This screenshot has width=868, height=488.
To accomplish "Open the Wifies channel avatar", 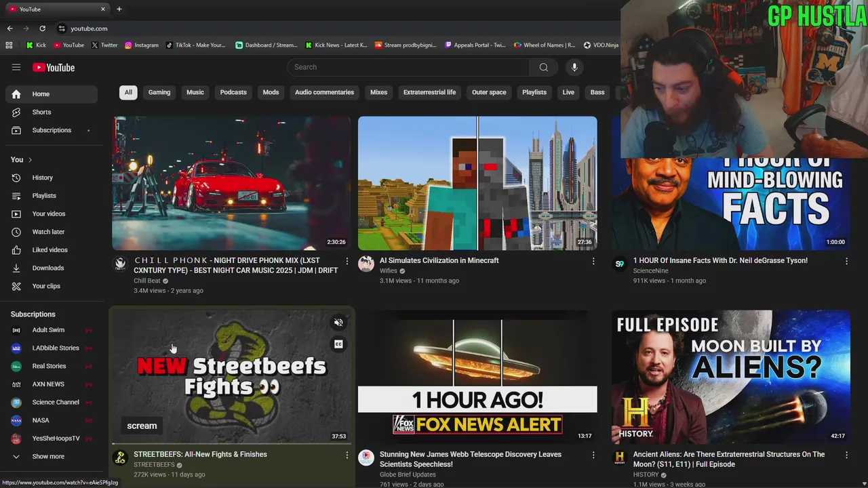I will [366, 264].
